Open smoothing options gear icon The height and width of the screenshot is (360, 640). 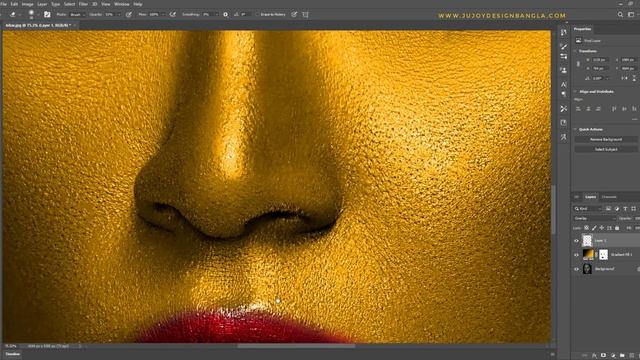click(225, 14)
